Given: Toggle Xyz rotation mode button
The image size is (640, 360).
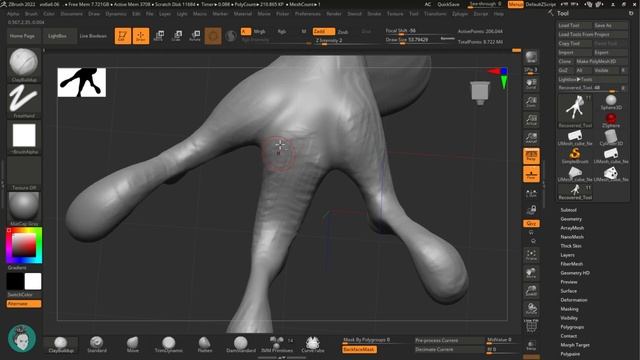Looking at the screenshot, I should tap(531, 224).
